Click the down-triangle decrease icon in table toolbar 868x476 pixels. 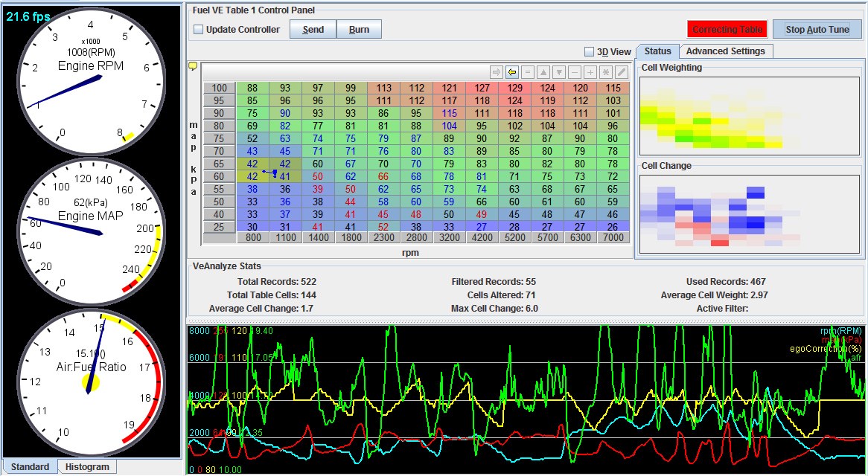pyautogui.click(x=558, y=72)
